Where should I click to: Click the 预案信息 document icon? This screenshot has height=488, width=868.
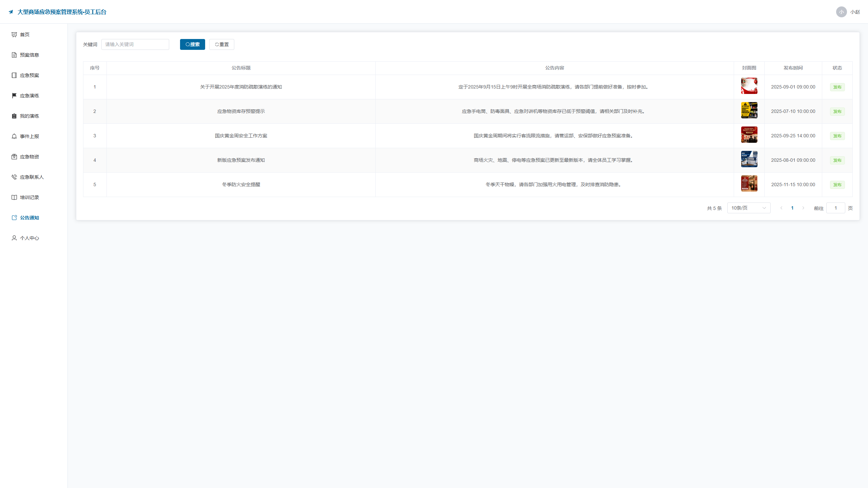(x=14, y=55)
